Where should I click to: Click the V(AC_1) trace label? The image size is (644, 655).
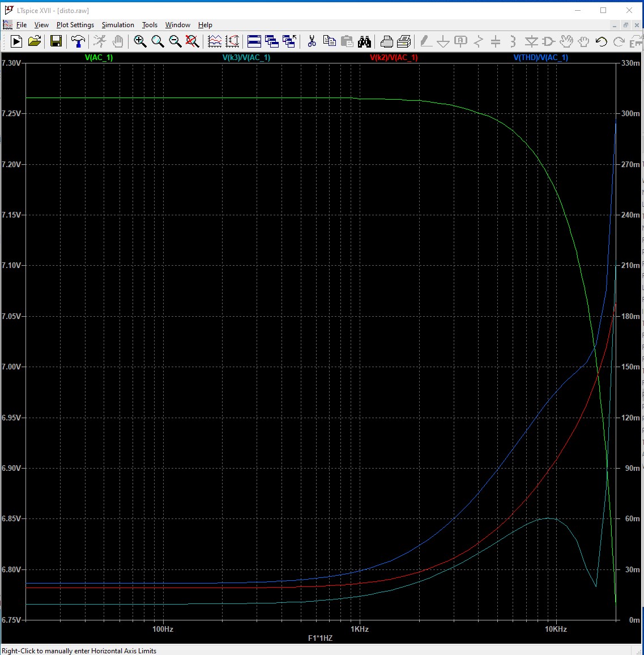point(99,57)
